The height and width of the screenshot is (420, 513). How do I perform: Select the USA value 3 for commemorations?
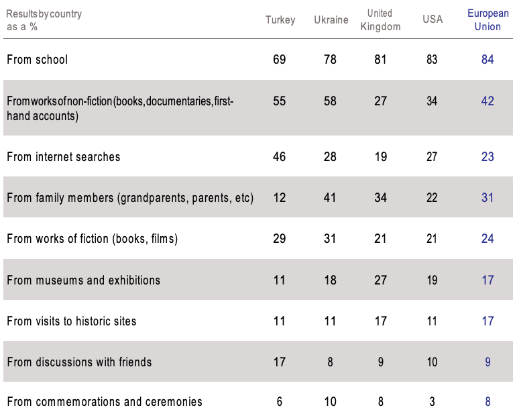(433, 402)
